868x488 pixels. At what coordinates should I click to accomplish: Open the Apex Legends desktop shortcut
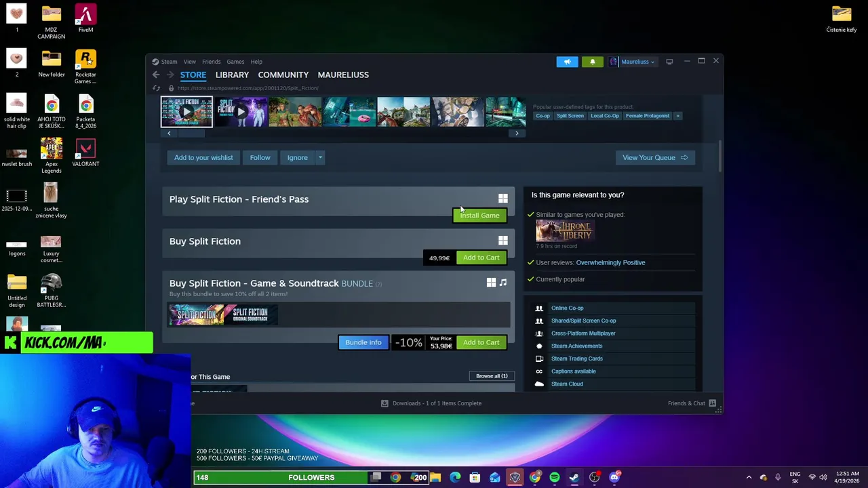click(x=52, y=156)
